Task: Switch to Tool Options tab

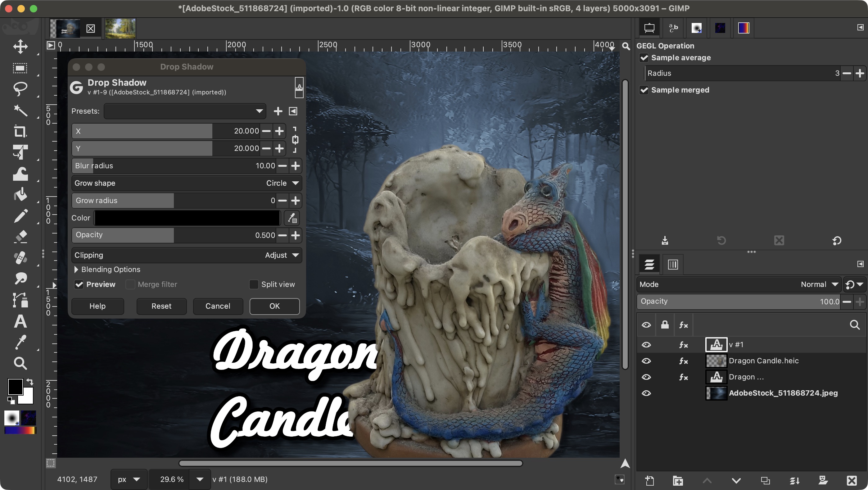Action: [x=649, y=28]
